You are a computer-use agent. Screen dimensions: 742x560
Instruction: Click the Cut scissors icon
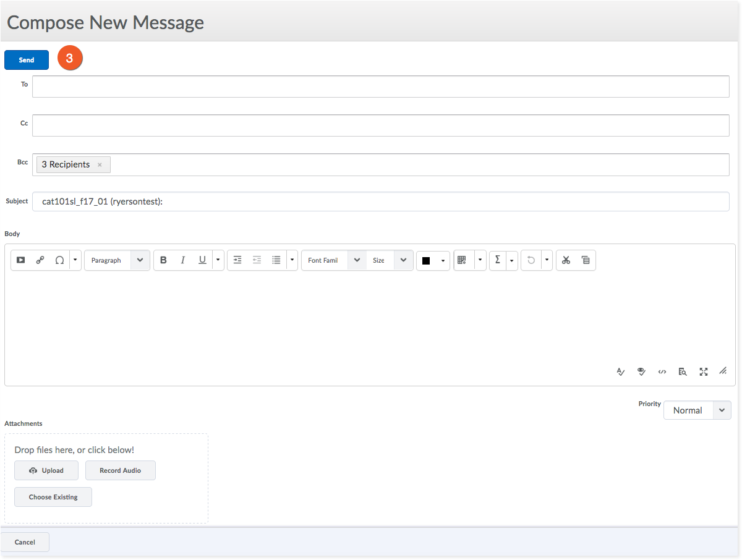pos(566,260)
